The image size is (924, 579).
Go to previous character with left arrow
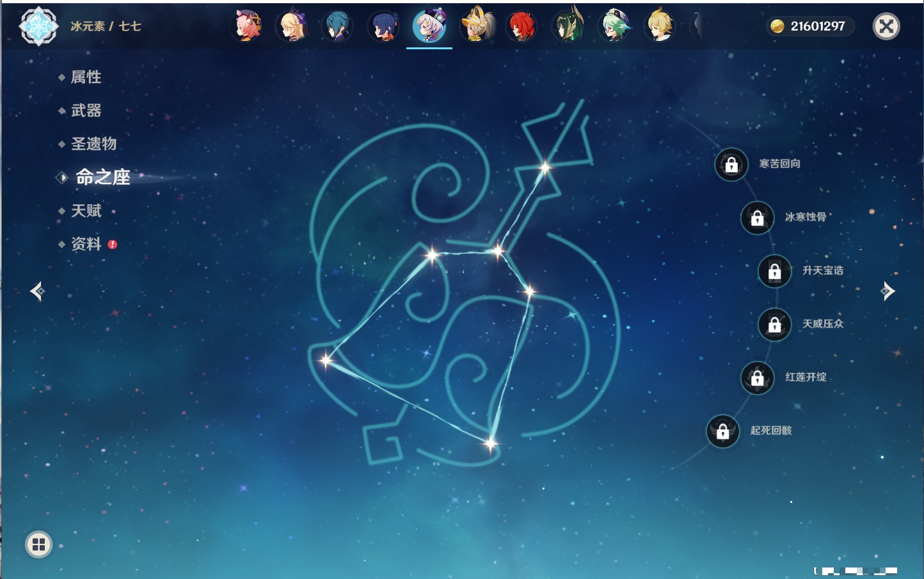37,292
